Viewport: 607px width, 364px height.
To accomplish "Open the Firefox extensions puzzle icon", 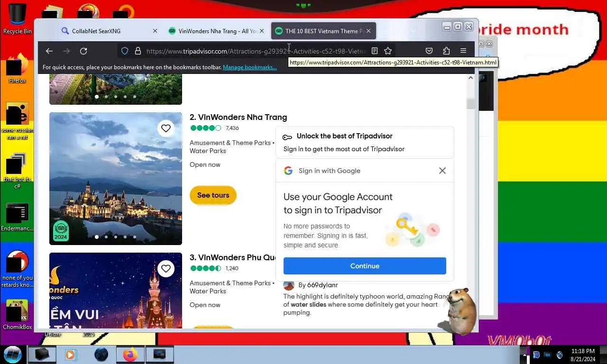I will (446, 51).
